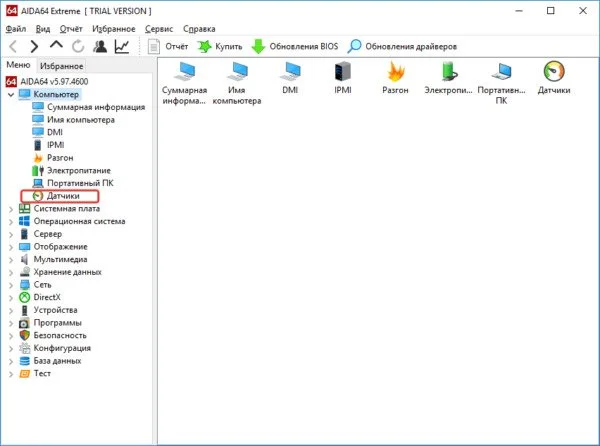Go up one level with the up arrow
The width and height of the screenshot is (600, 446).
click(x=56, y=45)
